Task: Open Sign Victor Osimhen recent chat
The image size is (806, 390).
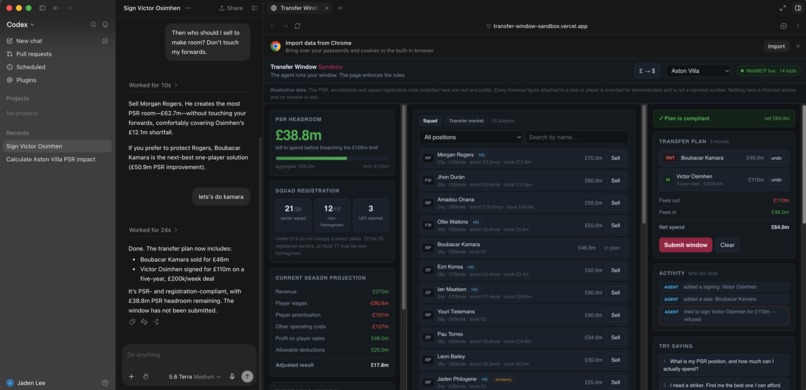Action: [56, 146]
